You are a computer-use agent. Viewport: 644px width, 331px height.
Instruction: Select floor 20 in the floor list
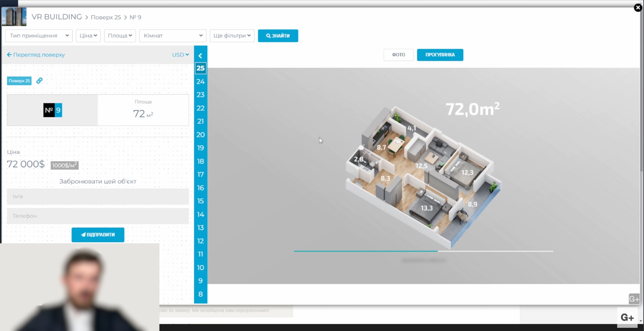(200, 135)
